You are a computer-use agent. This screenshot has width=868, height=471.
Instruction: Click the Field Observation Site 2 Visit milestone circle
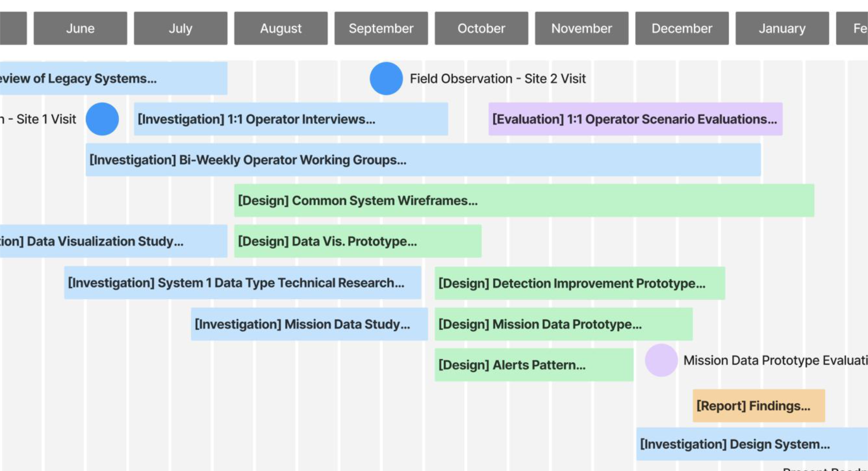click(386, 78)
